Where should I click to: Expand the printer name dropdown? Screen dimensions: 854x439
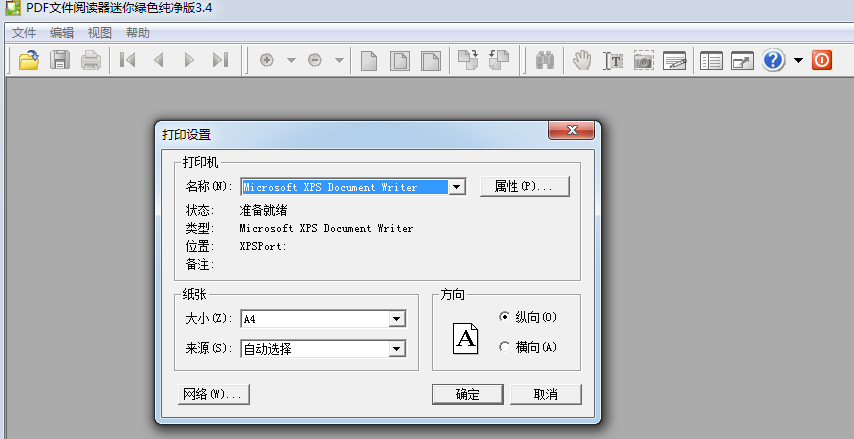pos(457,187)
